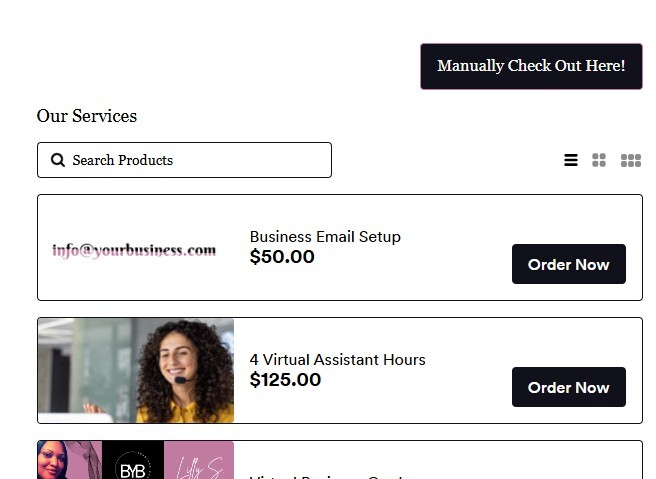Click the magnifying glass search icon

click(58, 160)
